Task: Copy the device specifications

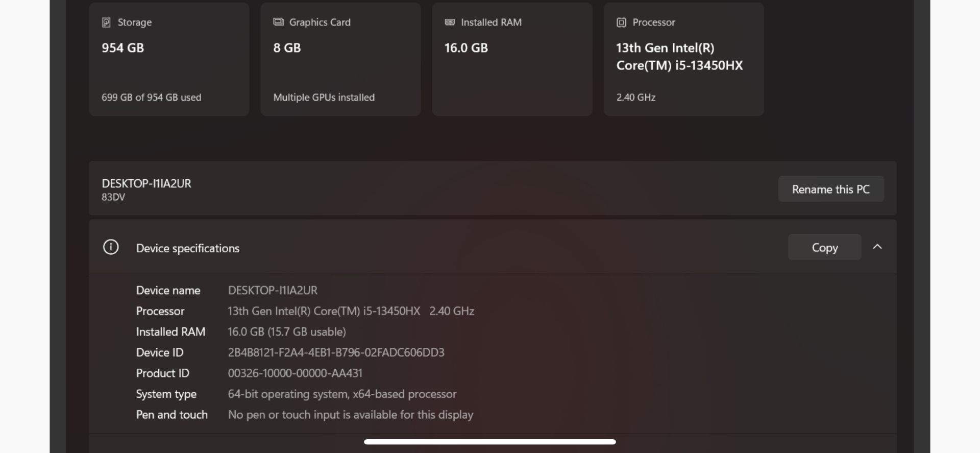Action: click(825, 247)
